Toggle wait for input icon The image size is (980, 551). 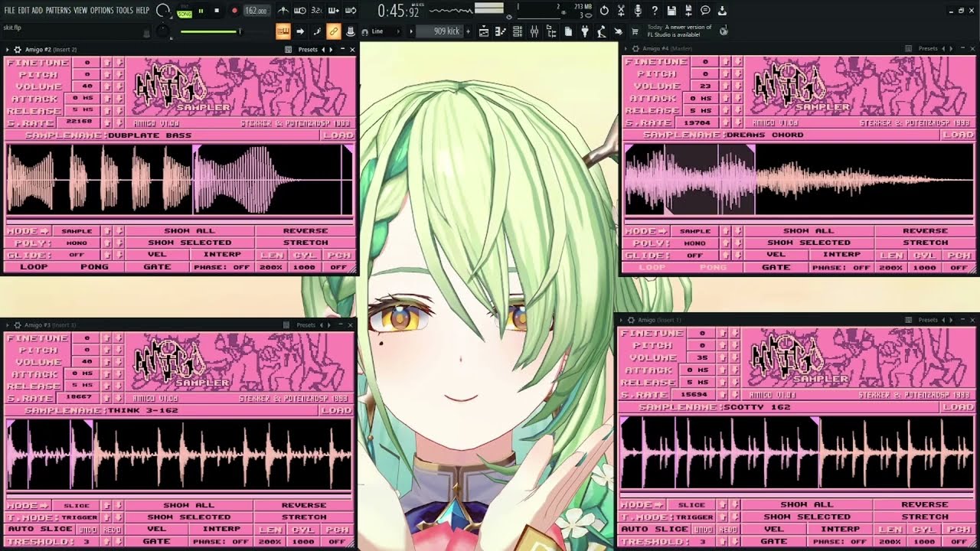300,11
